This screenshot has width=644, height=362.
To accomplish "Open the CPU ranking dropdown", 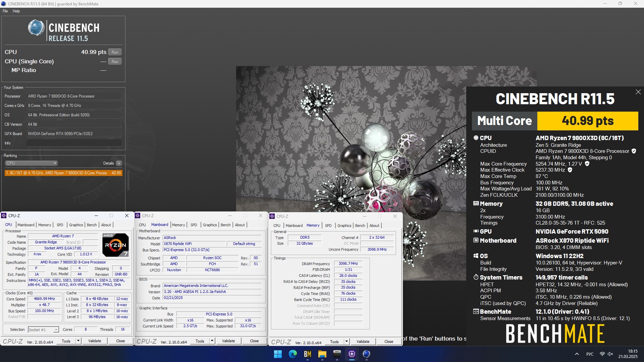I will pos(31,163).
